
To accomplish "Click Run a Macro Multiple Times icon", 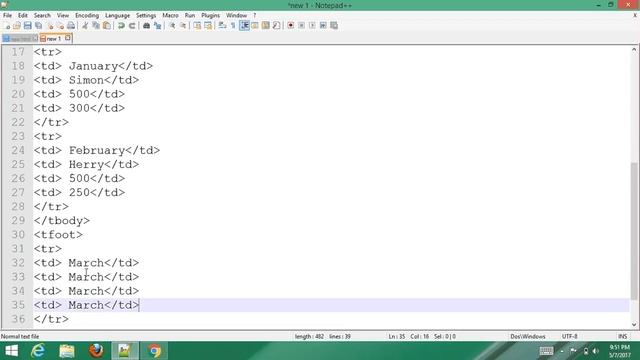I will click(323, 26).
